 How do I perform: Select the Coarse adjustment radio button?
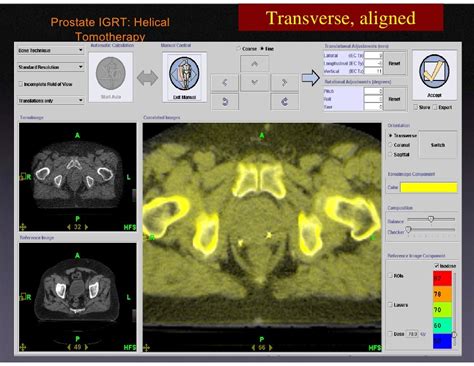click(x=238, y=49)
